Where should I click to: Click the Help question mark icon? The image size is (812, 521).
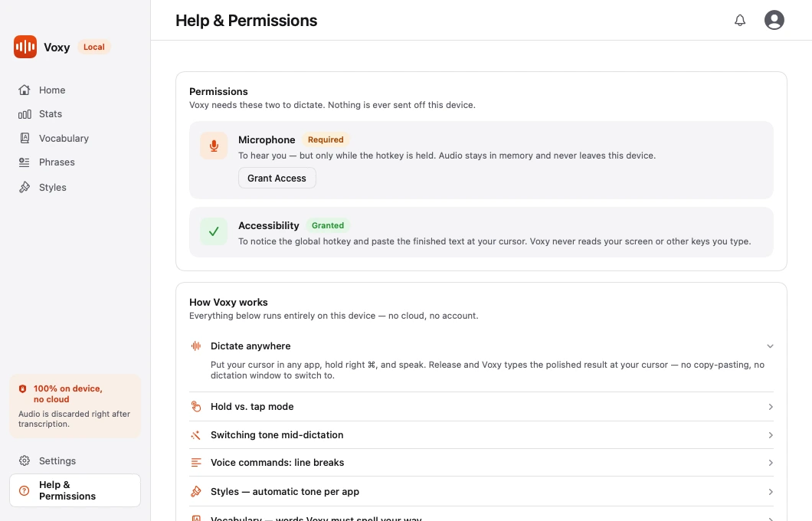[25, 490]
